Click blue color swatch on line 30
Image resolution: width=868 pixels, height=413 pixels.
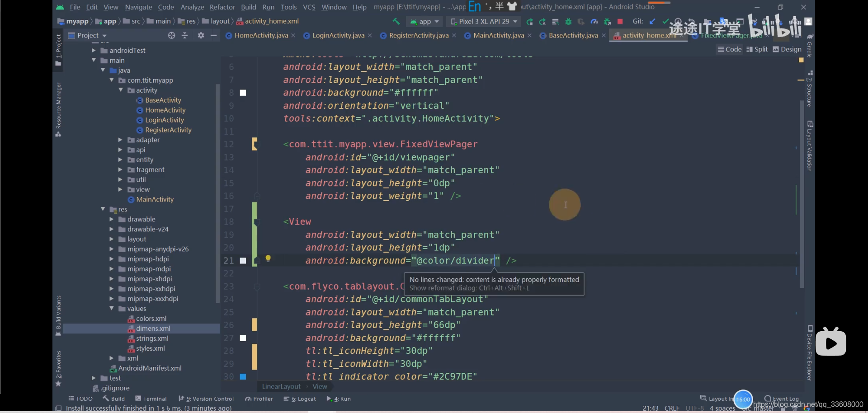click(243, 376)
